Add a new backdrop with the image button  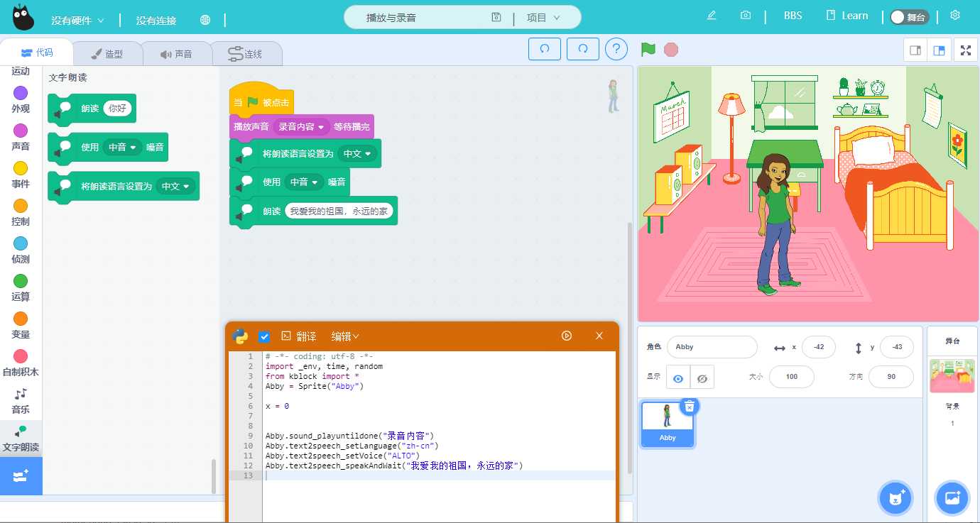(x=952, y=497)
